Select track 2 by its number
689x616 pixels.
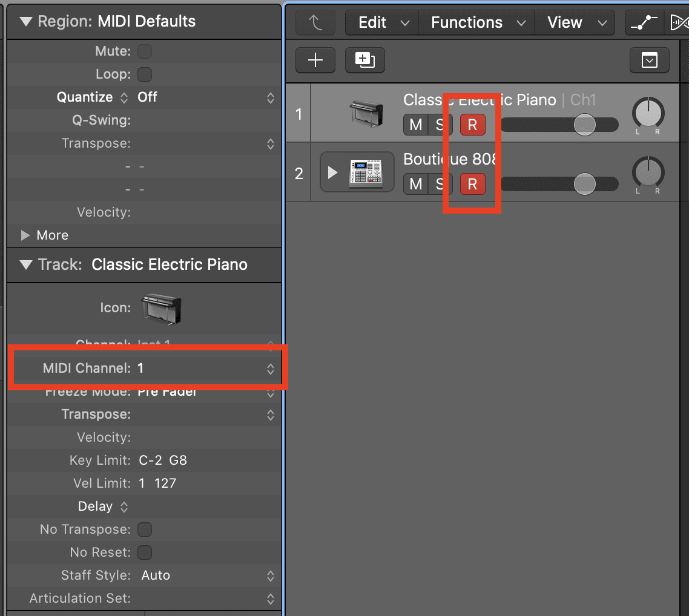pos(299,174)
